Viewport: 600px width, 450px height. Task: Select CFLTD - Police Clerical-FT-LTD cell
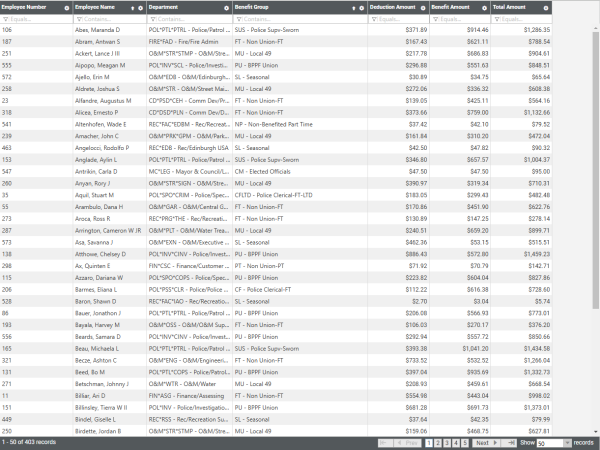pos(300,195)
